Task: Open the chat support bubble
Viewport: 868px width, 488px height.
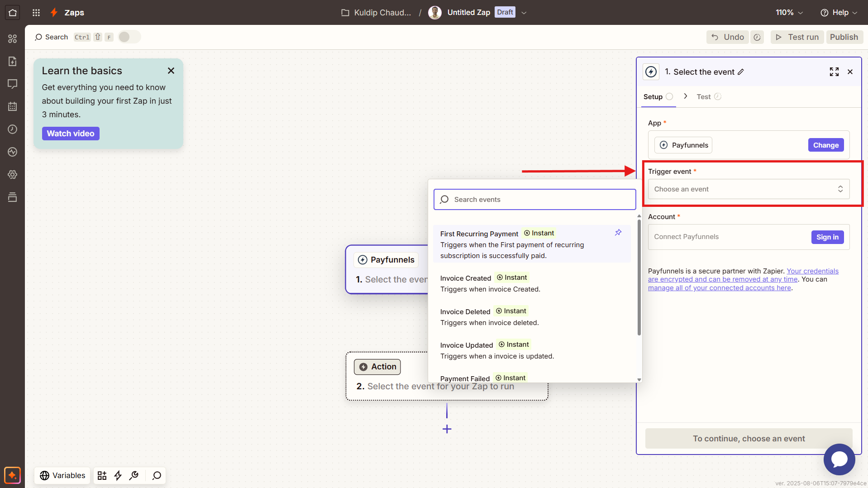Action: [839, 459]
